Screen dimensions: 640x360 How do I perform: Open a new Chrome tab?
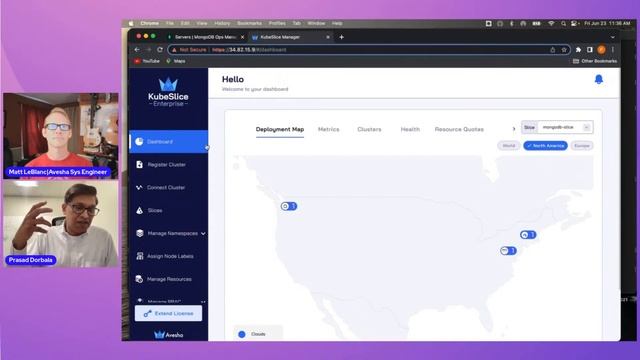pyautogui.click(x=341, y=37)
